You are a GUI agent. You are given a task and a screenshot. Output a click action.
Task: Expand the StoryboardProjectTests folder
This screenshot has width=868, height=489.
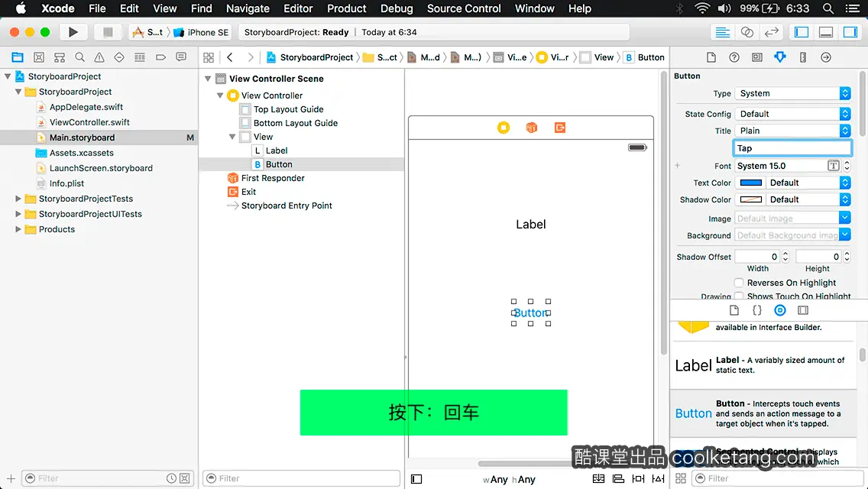(18, 198)
